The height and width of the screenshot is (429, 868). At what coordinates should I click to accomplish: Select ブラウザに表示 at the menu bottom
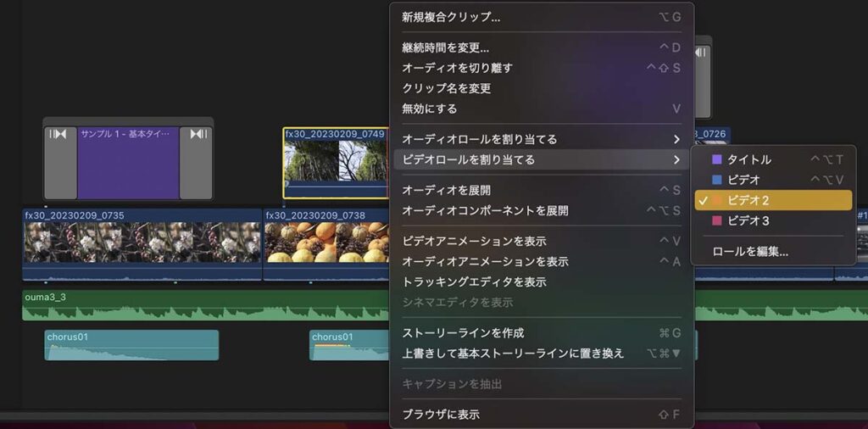(441, 415)
